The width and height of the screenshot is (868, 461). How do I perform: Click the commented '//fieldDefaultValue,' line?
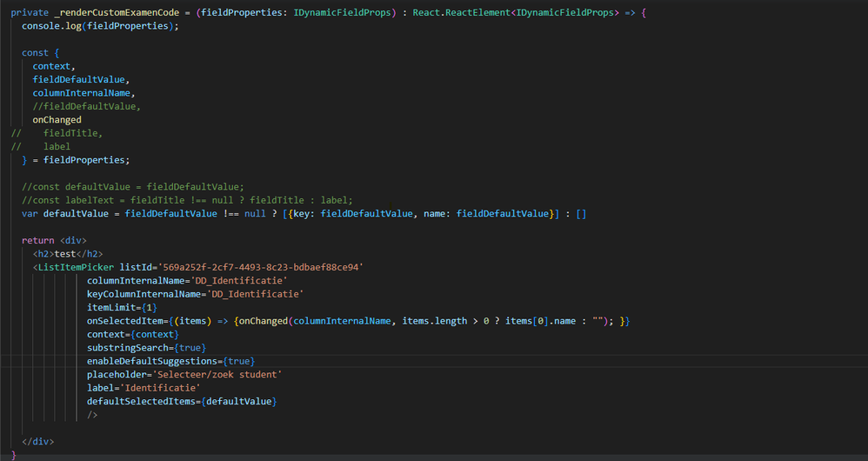click(x=86, y=106)
